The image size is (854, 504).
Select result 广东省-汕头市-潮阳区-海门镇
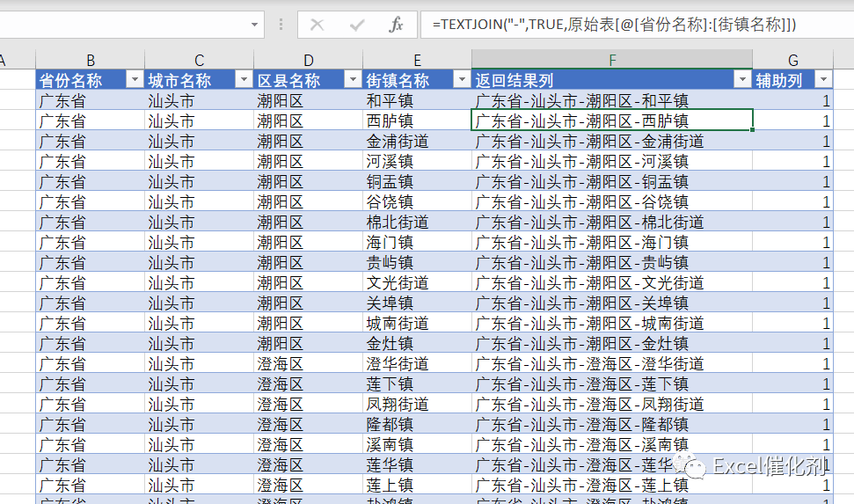tap(612, 242)
